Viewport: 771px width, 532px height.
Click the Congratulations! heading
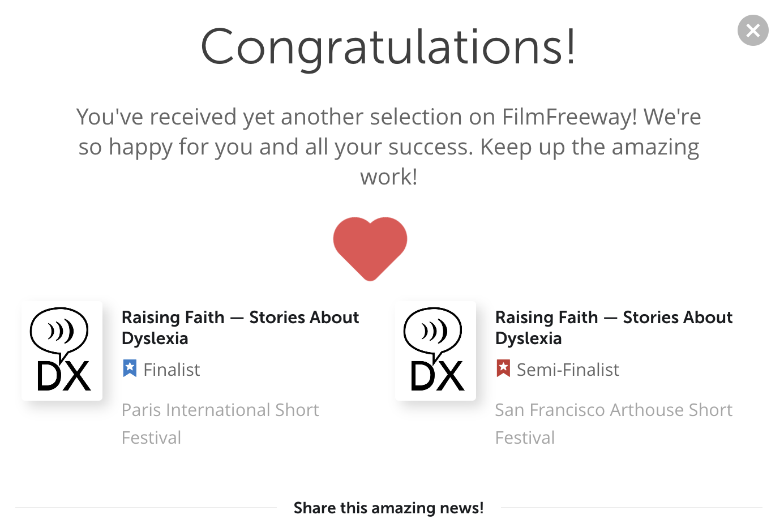tap(388, 46)
